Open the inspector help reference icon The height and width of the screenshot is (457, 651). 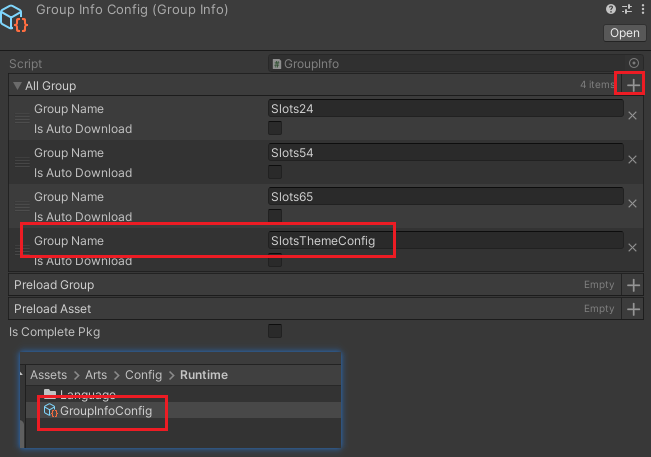click(610, 9)
